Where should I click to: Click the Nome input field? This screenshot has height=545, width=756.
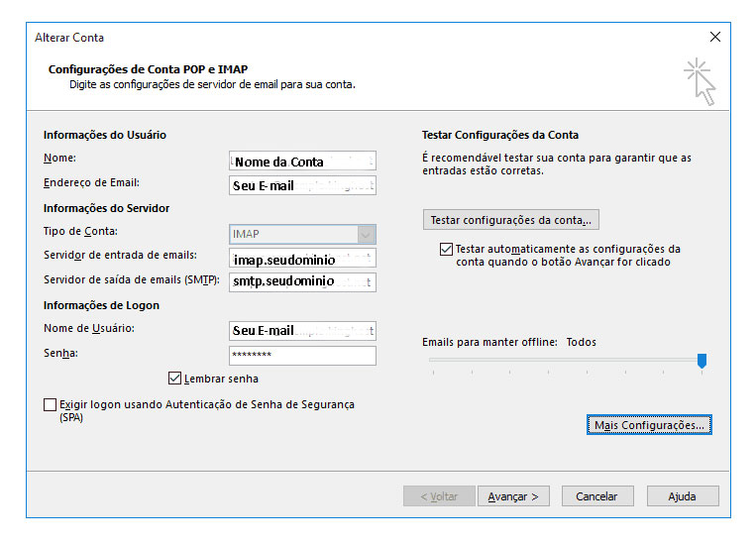click(302, 161)
